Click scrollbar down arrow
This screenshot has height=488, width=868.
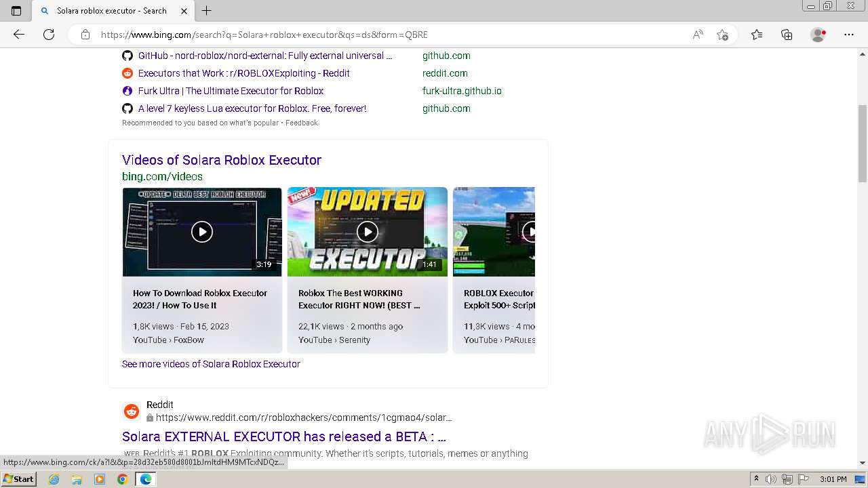click(863, 463)
